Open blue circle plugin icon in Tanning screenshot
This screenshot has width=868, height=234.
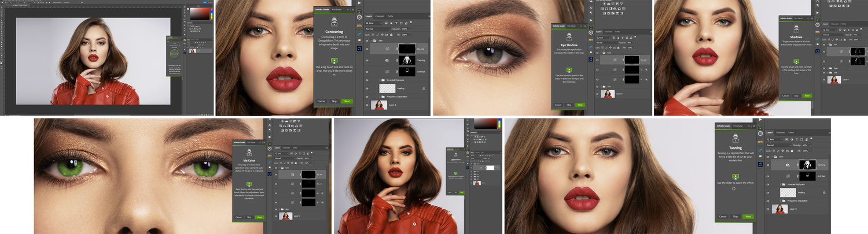click(x=760, y=164)
